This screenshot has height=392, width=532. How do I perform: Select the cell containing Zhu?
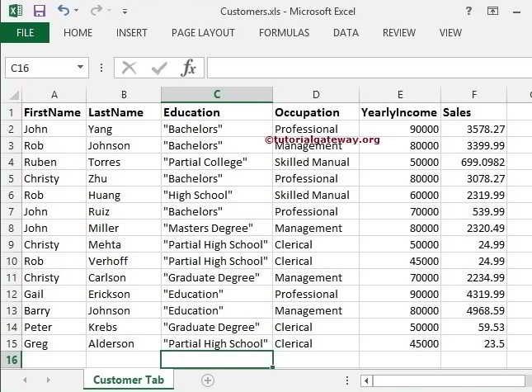(124, 178)
